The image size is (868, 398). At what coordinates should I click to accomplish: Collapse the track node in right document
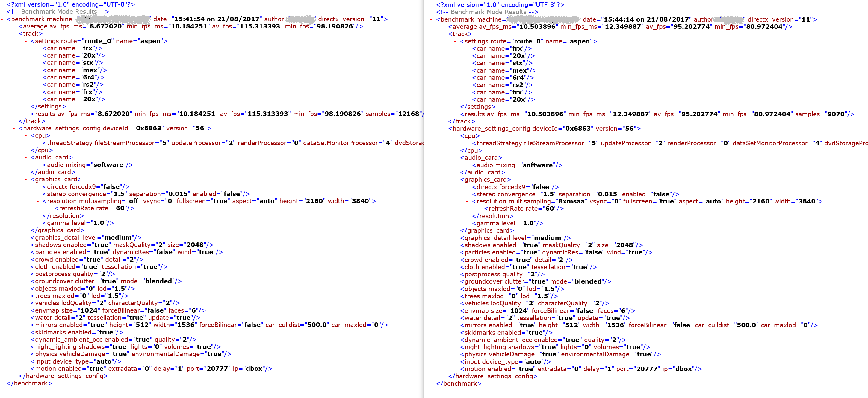443,34
